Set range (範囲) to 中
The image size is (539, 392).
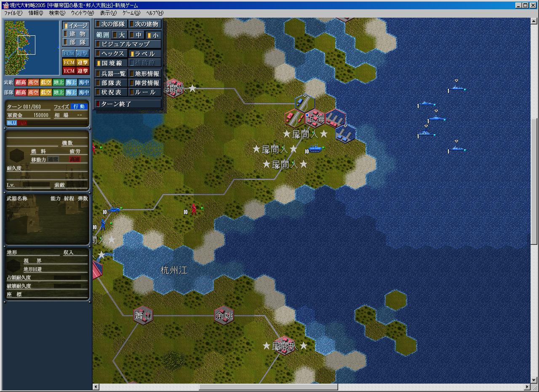(x=136, y=35)
